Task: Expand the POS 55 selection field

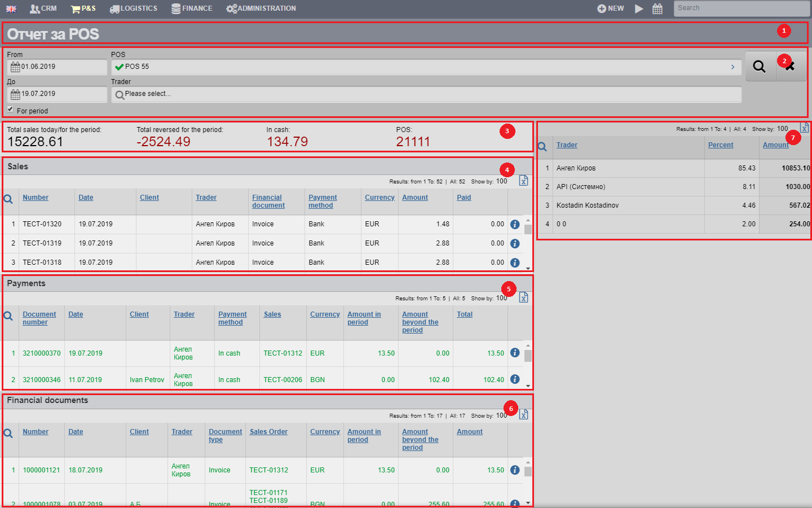Action: pos(732,67)
